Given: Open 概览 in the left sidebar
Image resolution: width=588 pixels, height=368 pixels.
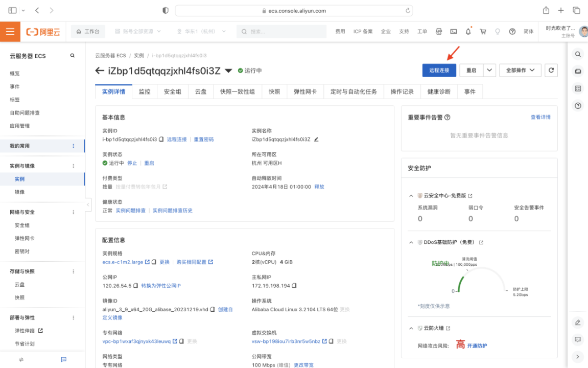Looking at the screenshot, I should (x=15, y=74).
